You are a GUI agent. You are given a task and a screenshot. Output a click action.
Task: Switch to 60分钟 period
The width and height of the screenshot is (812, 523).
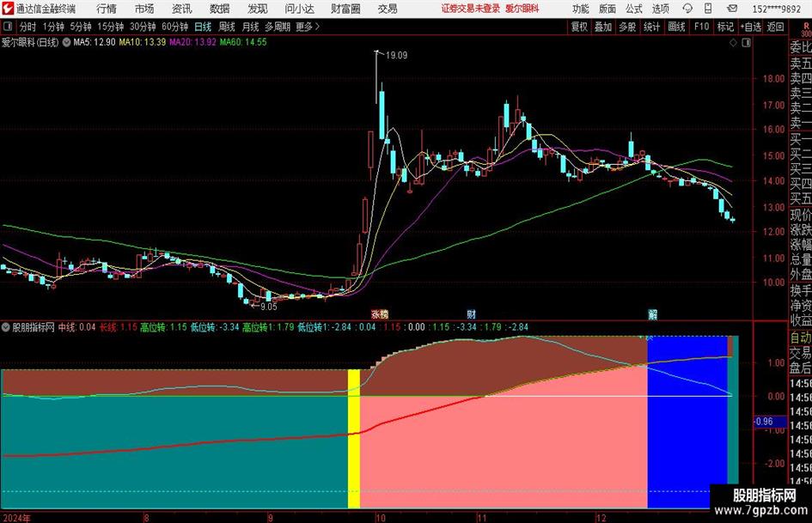[174, 27]
